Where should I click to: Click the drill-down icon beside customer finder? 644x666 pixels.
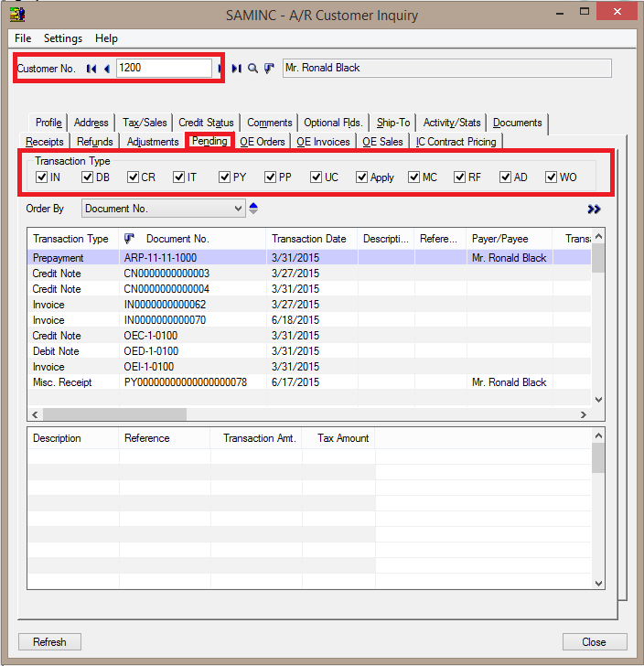(269, 69)
